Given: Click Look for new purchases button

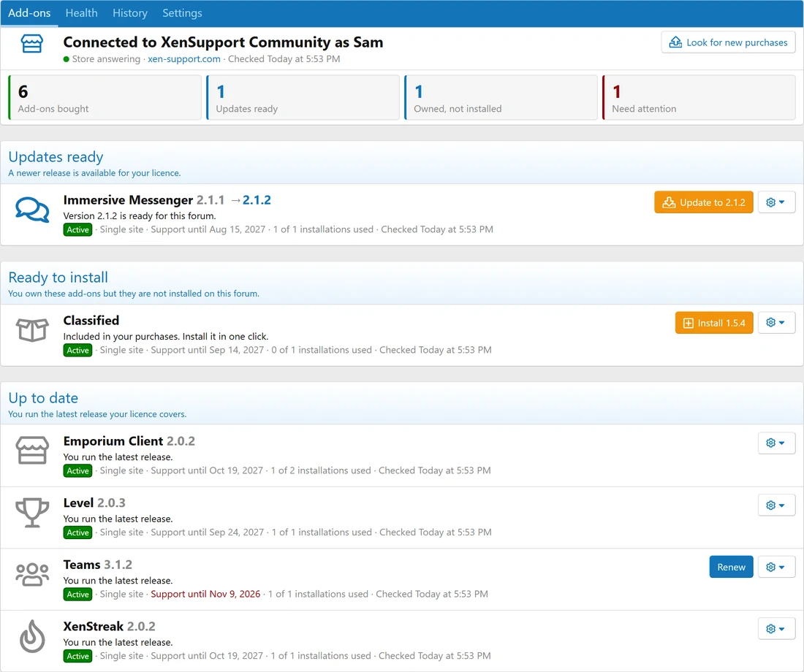Looking at the screenshot, I should pos(728,42).
